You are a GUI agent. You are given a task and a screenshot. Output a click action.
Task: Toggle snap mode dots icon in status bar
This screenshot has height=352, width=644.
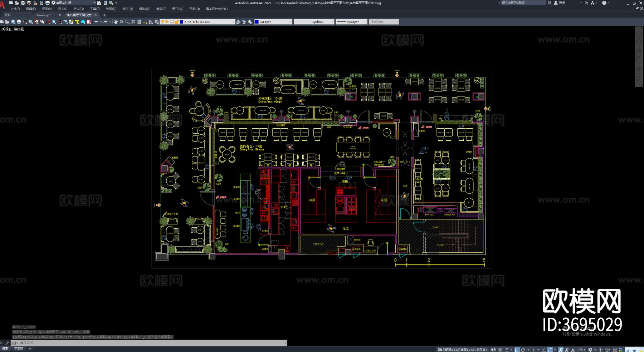(x=506, y=349)
